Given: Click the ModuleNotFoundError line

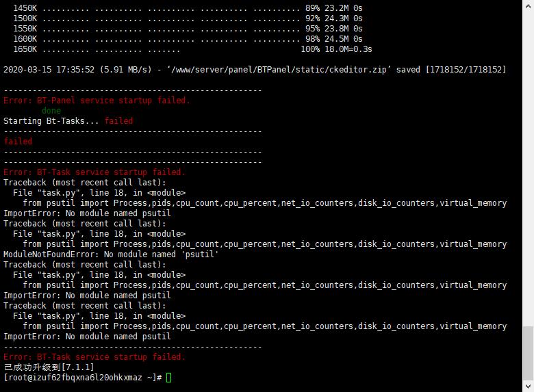Looking at the screenshot, I should (x=111, y=254).
